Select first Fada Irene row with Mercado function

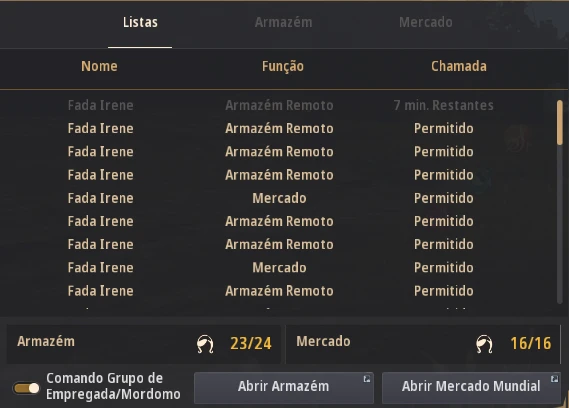[278, 198]
